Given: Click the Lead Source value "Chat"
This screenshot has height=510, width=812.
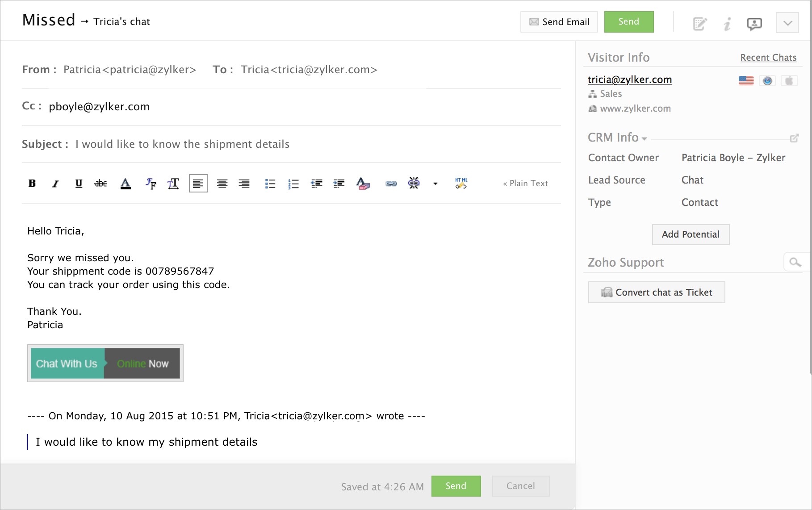Looking at the screenshot, I should 692,180.
